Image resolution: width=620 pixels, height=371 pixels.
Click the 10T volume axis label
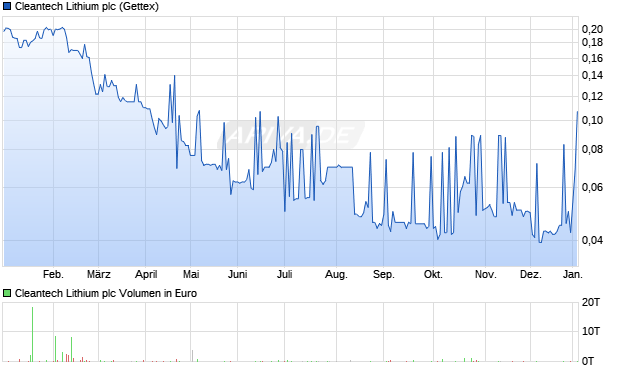(591, 331)
